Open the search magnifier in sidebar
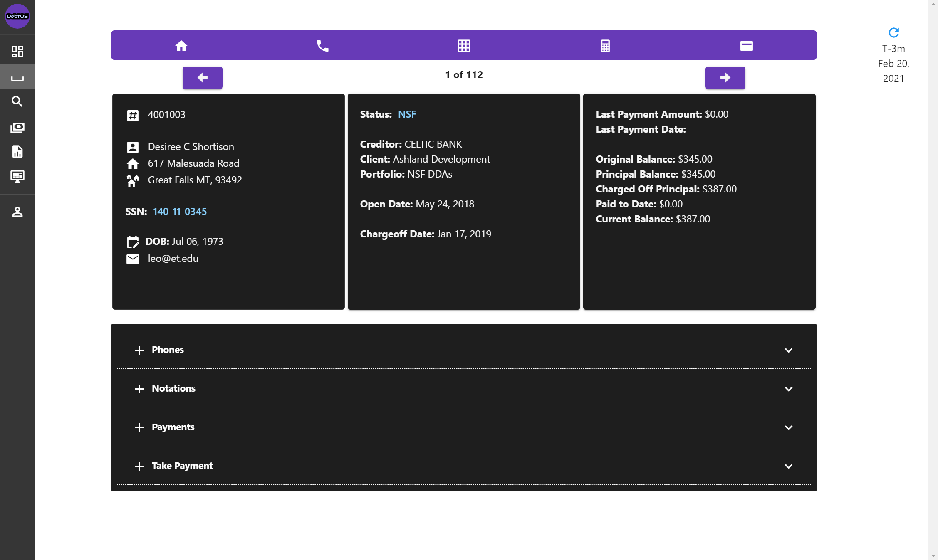 click(17, 101)
